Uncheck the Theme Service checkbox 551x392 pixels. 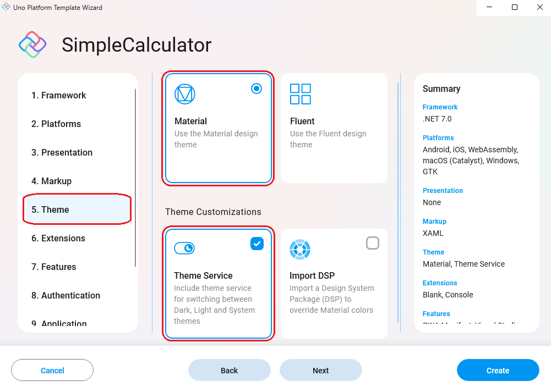coord(257,244)
